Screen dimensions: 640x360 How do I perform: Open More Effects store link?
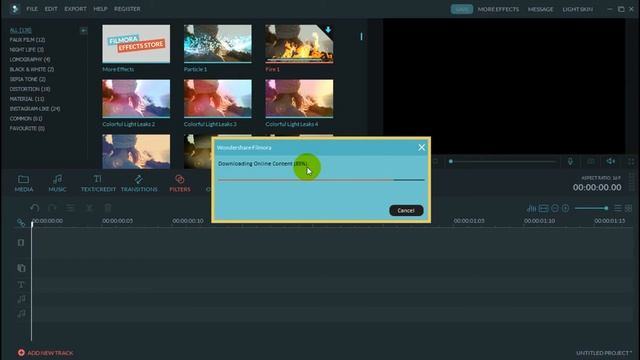coord(498,9)
